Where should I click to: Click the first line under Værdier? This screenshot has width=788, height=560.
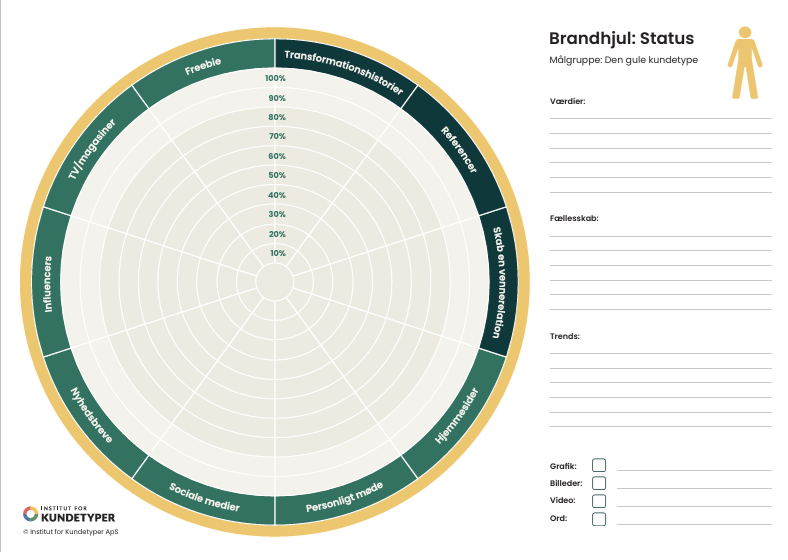click(x=660, y=117)
